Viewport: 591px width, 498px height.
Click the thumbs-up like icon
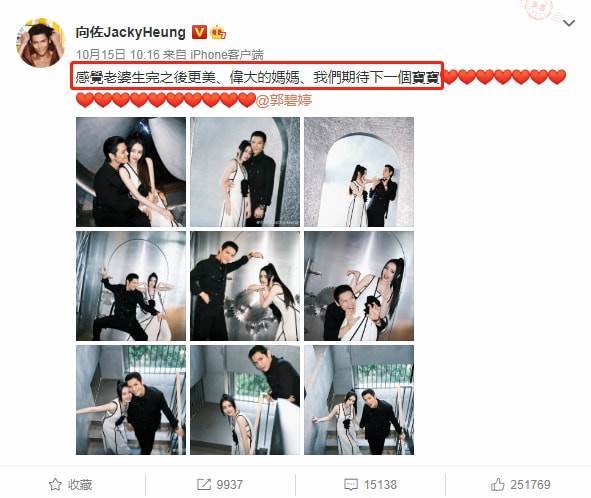pyautogui.click(x=498, y=484)
